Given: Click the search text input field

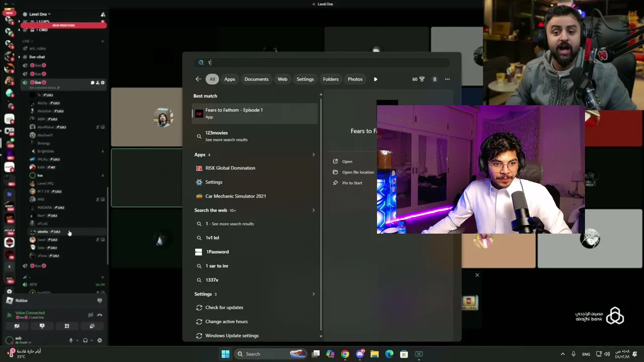Looking at the screenshot, I should point(322,62).
